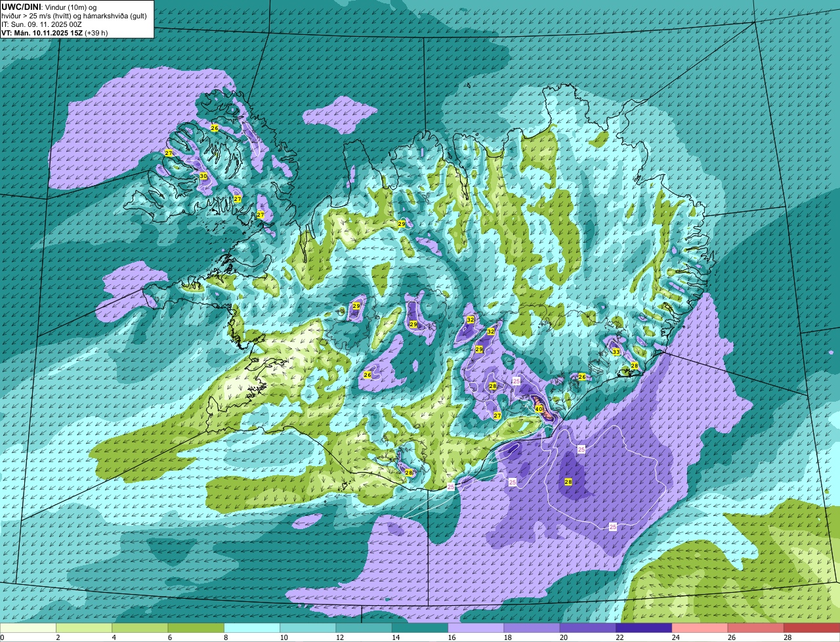Screen dimensions: 840x642
Task: Click the color scale tick label '2'
Action: pos(57,637)
